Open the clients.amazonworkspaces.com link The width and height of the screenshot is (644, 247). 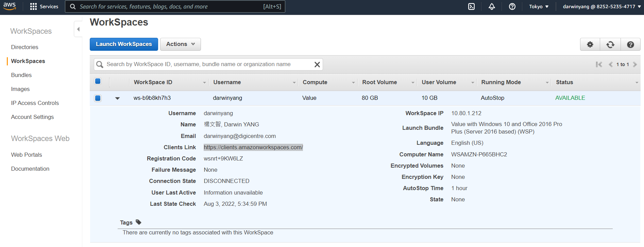[x=253, y=147]
